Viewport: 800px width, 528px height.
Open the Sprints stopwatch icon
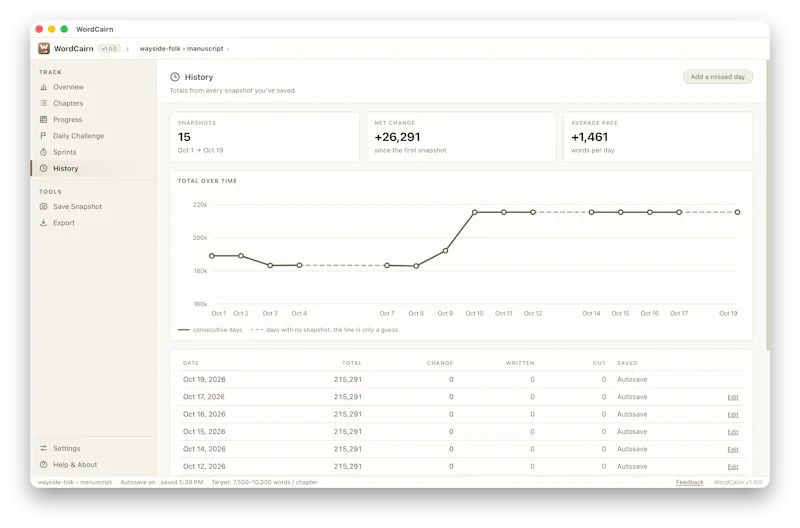[x=43, y=153]
